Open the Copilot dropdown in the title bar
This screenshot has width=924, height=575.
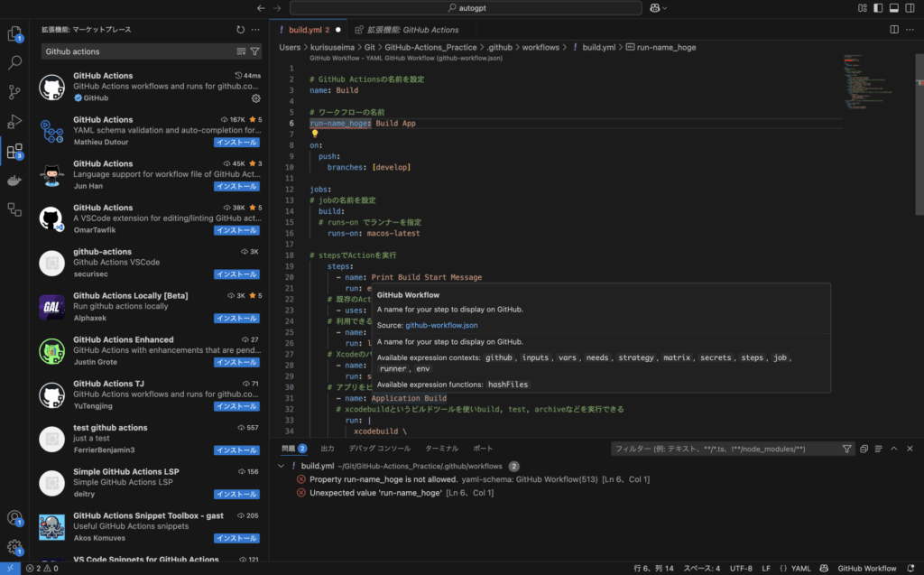tap(658, 8)
